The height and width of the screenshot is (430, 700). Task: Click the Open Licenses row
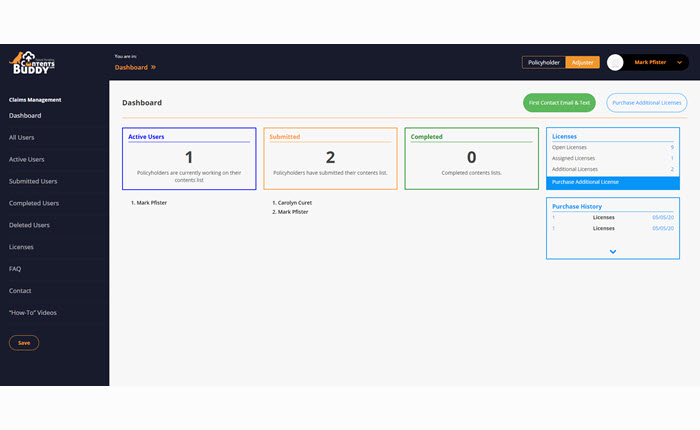[x=612, y=147]
